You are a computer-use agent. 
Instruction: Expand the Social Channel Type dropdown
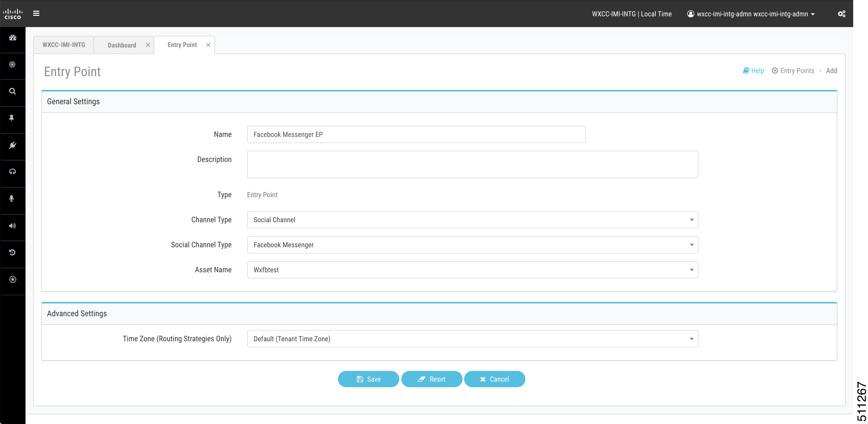(x=472, y=245)
